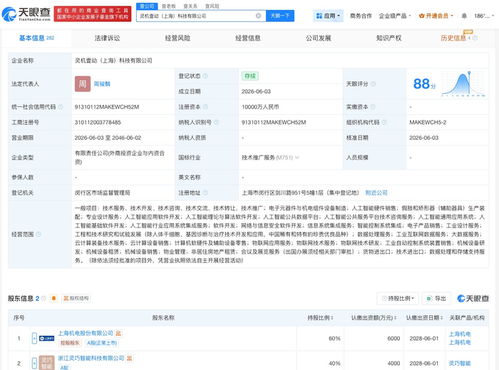This screenshot has height=370, width=499.
Task: Click the info icon next to 统一社会信用代码
Action: click(x=61, y=107)
